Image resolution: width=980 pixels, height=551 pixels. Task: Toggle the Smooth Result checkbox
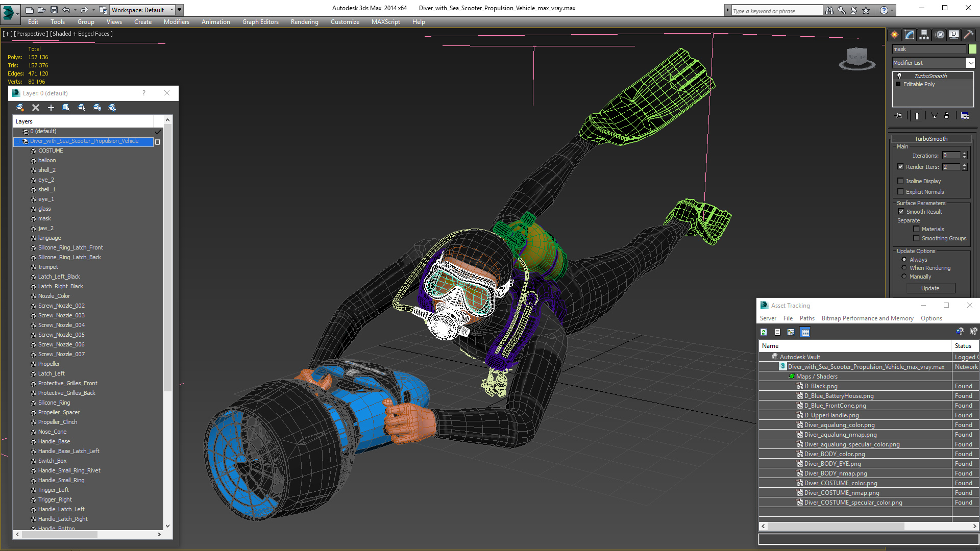click(901, 212)
